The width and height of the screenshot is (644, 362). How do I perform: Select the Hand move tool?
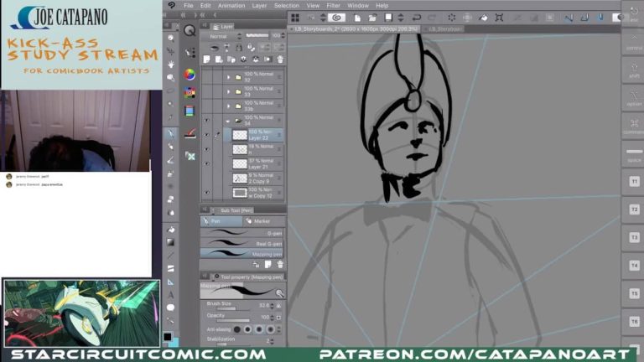171,65
